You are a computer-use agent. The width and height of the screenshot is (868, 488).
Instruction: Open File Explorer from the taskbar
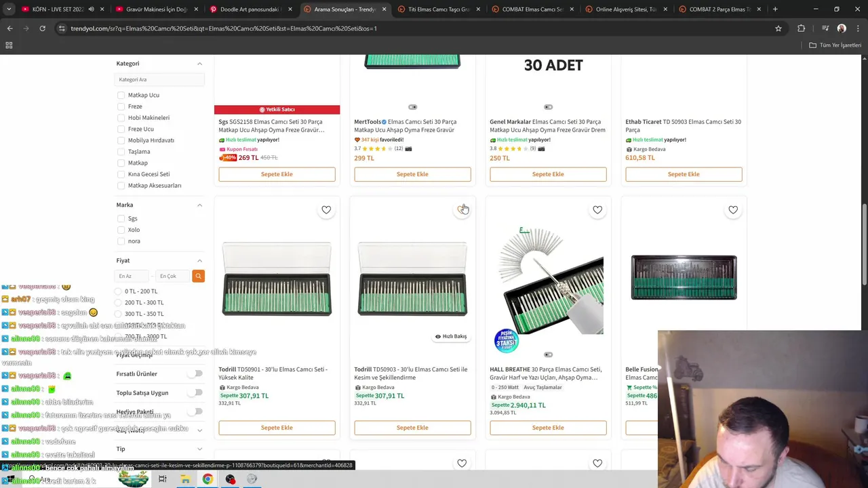point(185,479)
